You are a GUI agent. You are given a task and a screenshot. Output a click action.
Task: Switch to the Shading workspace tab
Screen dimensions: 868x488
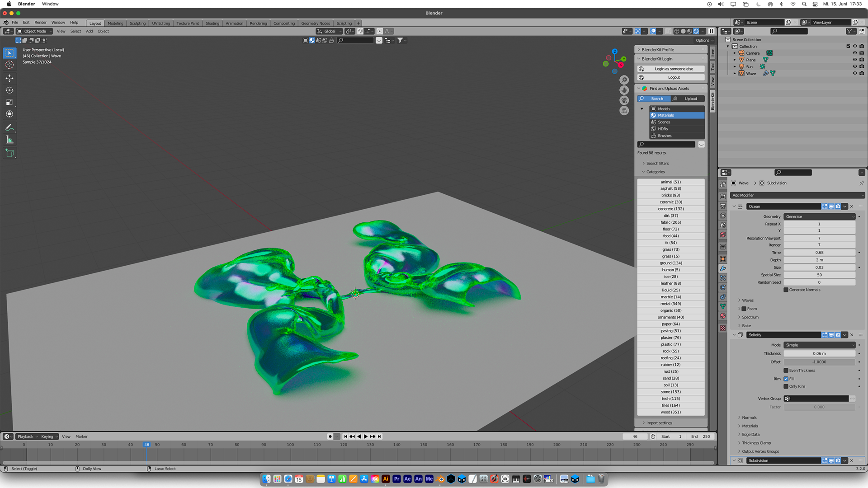212,23
